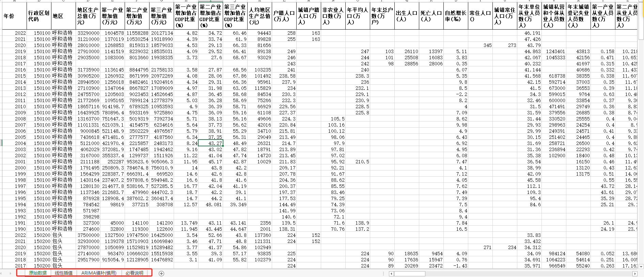The image size is (644, 277).
Task: Select the 年末单位从业人员数(万人) header cell
Action: click(529, 16)
